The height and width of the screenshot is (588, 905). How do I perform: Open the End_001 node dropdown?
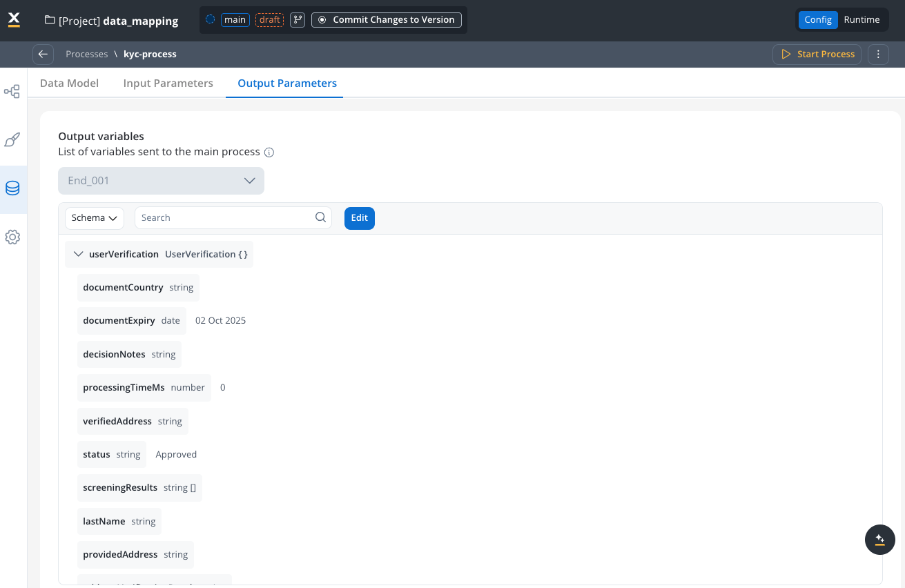click(x=161, y=181)
